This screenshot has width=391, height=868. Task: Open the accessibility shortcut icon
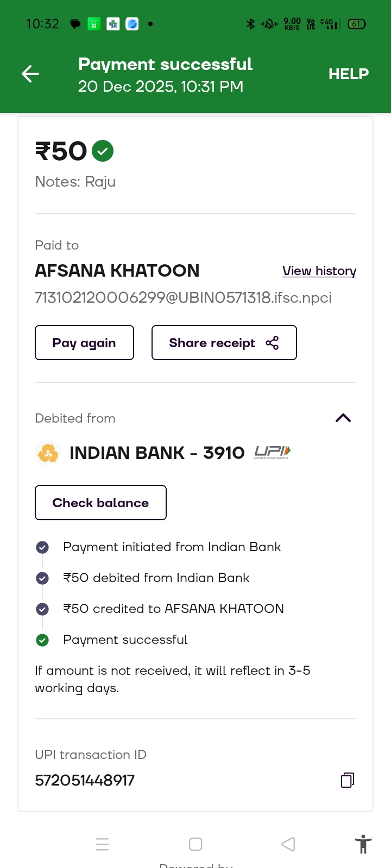(363, 845)
